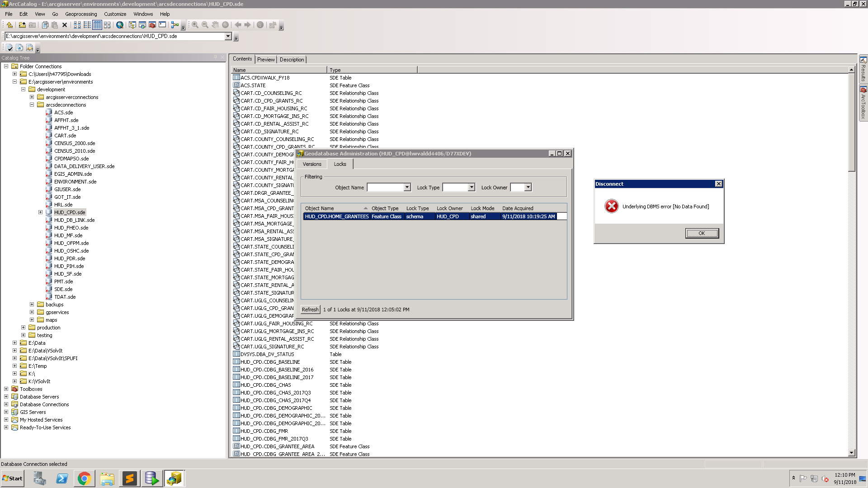Open the ModelBuilder window

point(175,25)
